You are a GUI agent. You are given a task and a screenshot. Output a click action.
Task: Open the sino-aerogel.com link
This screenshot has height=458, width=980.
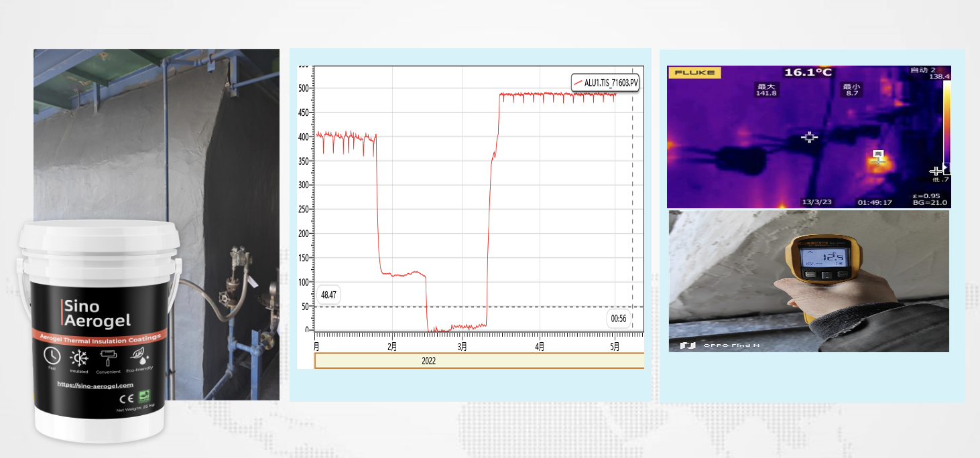click(x=95, y=385)
